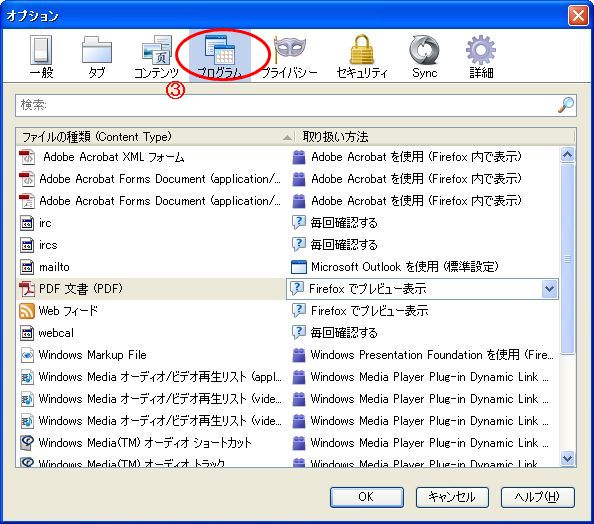Click the 取り扱い方法 column header
The image size is (594, 524).
(x=435, y=137)
